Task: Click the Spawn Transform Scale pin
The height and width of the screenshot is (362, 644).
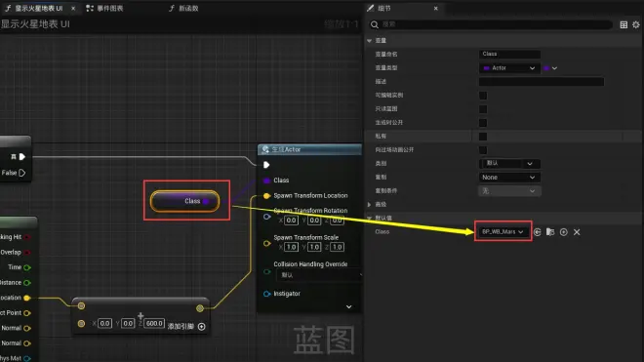Action: pos(266,243)
